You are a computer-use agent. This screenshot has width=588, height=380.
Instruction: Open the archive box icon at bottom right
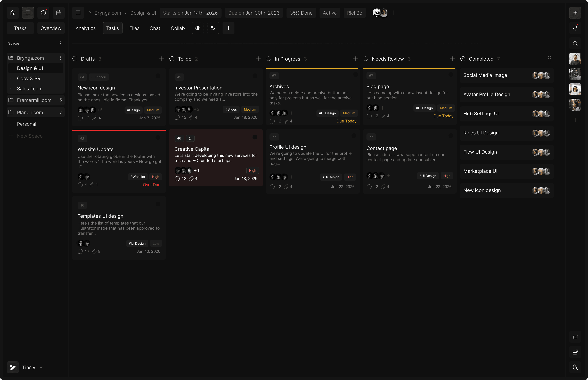[x=575, y=337]
